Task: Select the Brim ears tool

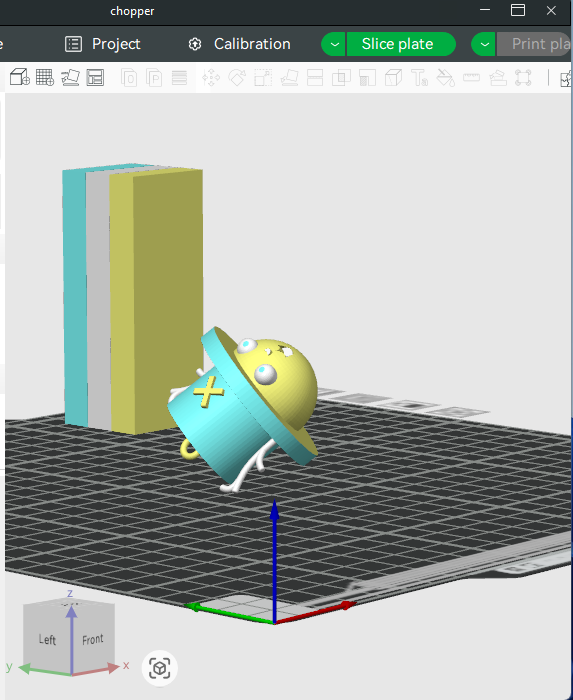Action: pyautogui.click(x=523, y=78)
